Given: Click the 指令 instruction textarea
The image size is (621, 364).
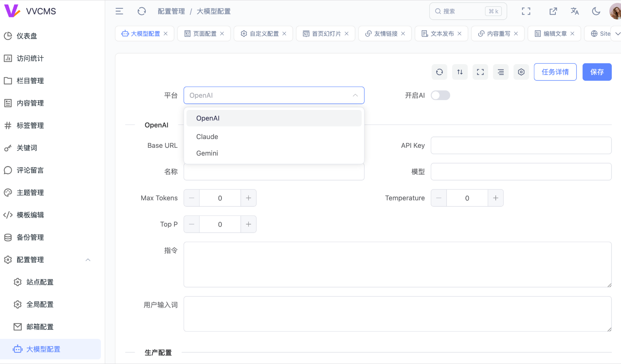Looking at the screenshot, I should pos(397,265).
